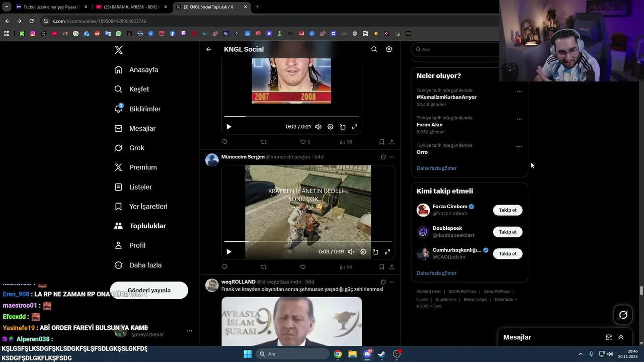
Task: Show more under Kimi takip etmeli
Action: tap(437, 273)
